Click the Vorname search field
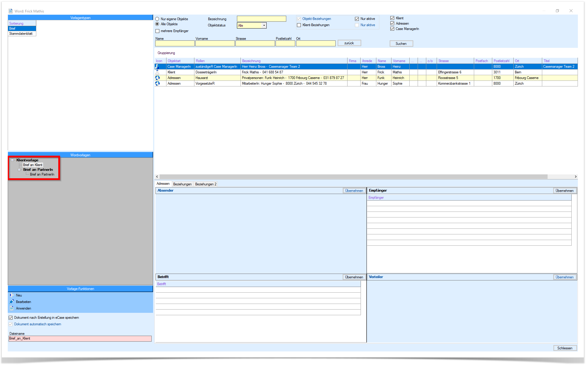 tap(215, 43)
